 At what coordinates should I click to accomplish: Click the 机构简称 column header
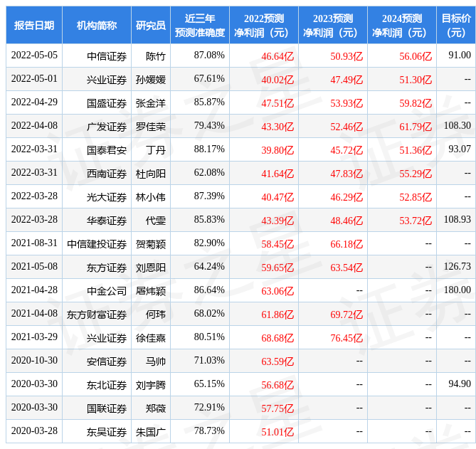coord(97,25)
